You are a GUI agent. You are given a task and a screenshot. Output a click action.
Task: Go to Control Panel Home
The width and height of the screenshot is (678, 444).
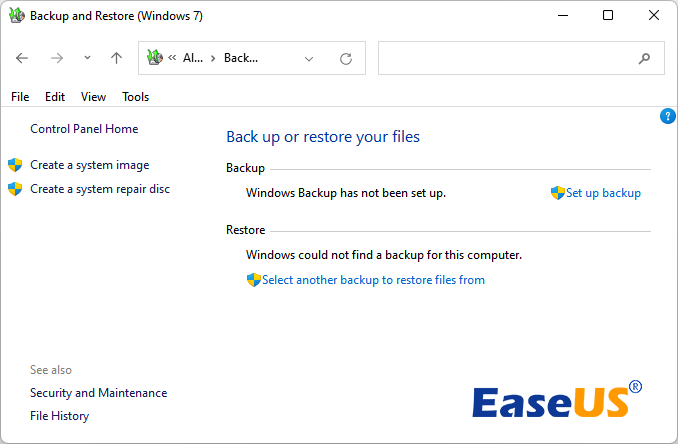(x=84, y=129)
